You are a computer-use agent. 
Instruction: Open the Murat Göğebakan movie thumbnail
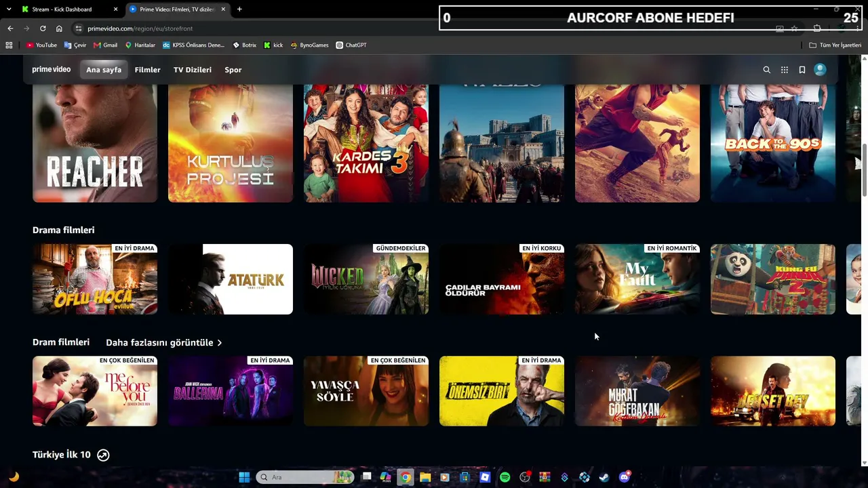click(x=637, y=391)
